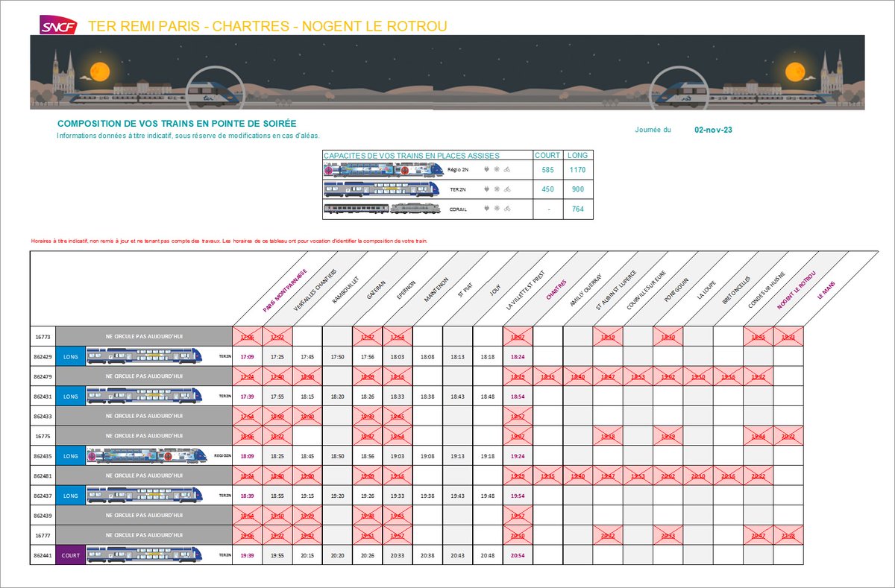Screen dimensions: 895x588
Task: Click the train image in row 862431
Action: point(145,396)
